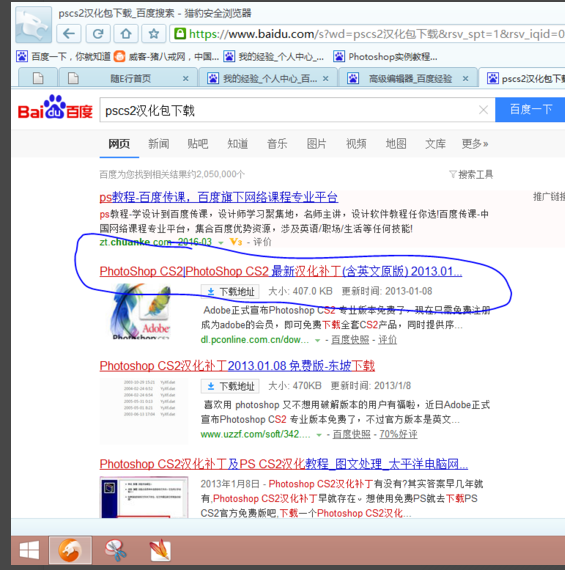
Task: Click the Baidu logo
Action: coord(55,108)
